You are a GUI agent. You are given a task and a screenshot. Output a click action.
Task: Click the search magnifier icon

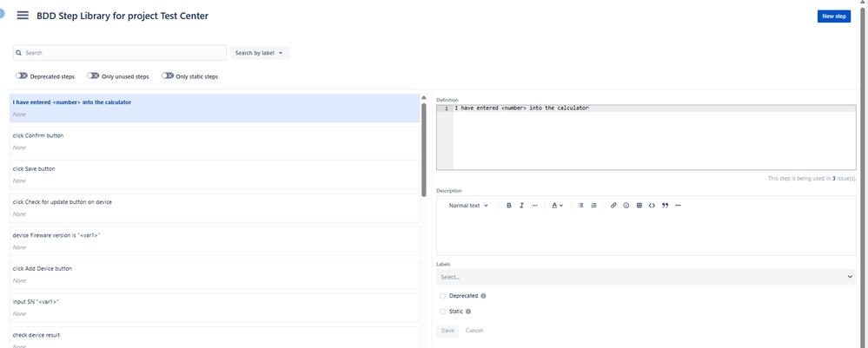[19, 53]
